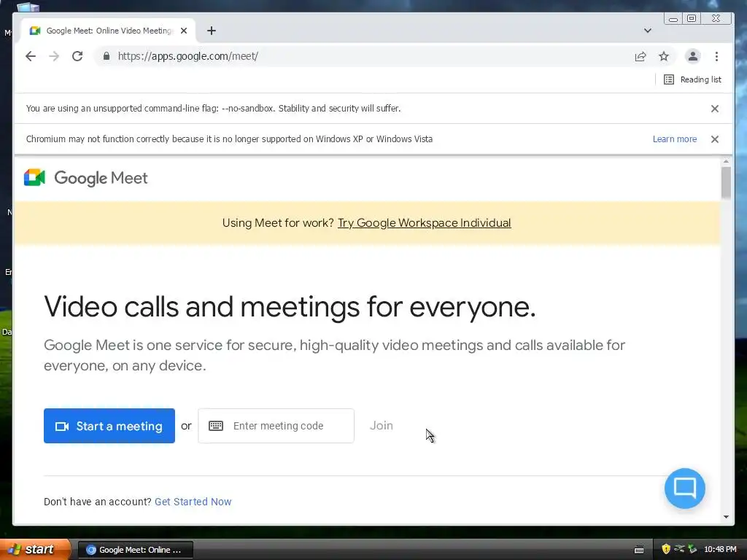This screenshot has height=560, width=747.
Task: Click the network connection tray icon
Action: [679, 549]
